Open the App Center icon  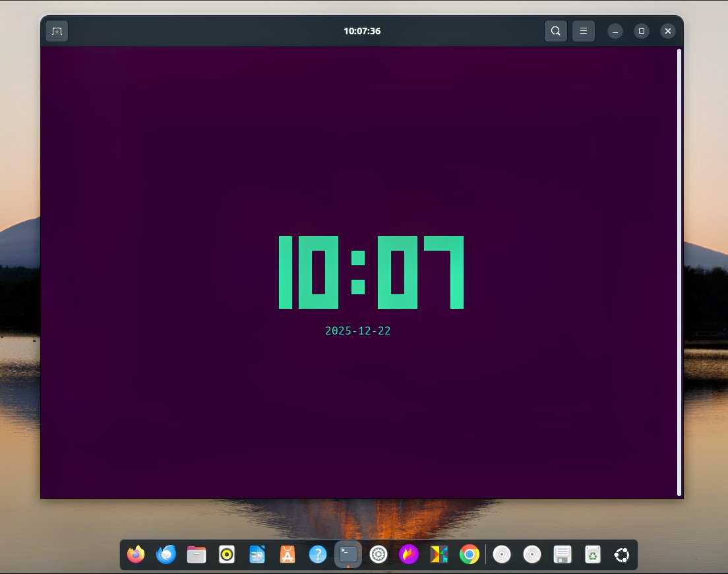point(288,554)
